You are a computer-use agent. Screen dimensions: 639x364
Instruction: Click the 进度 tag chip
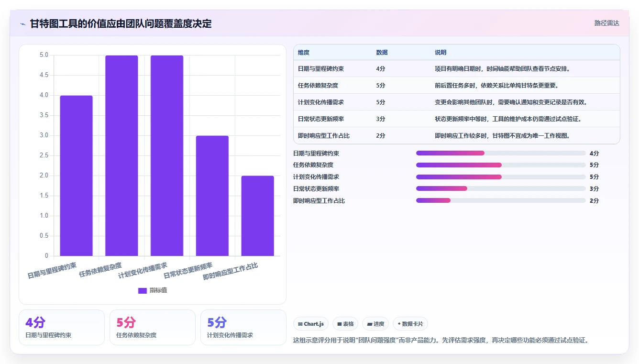coord(375,324)
